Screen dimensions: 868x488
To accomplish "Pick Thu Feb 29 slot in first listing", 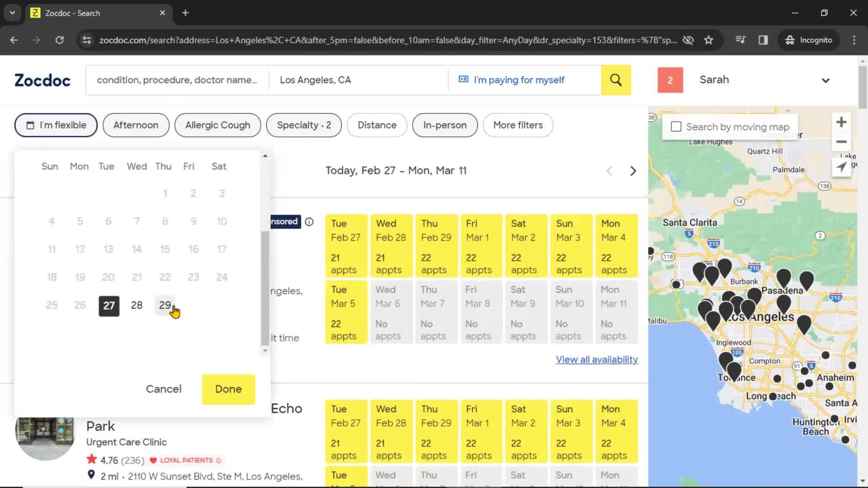I will (436, 246).
